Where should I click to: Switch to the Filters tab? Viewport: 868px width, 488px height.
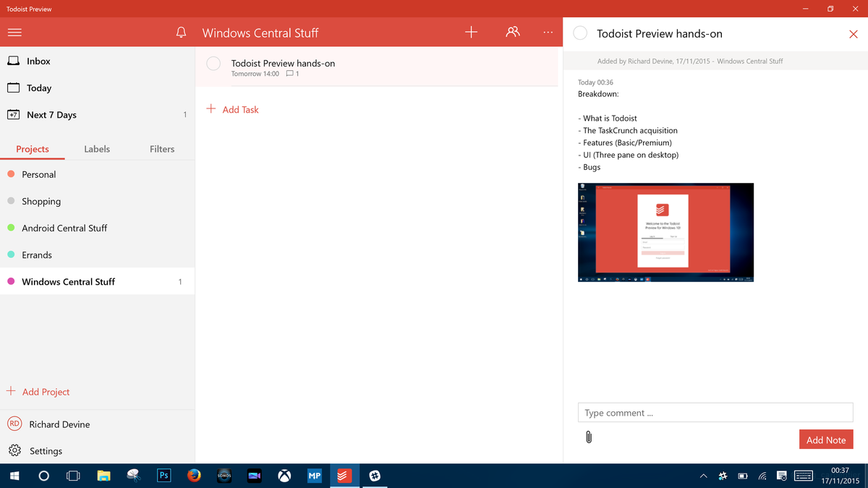[x=162, y=149]
